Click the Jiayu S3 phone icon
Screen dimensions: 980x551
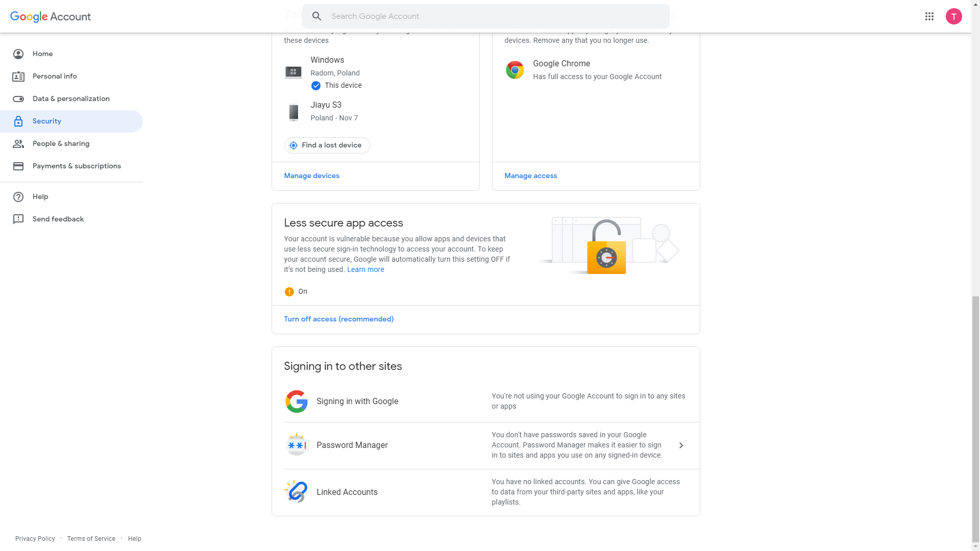293,112
